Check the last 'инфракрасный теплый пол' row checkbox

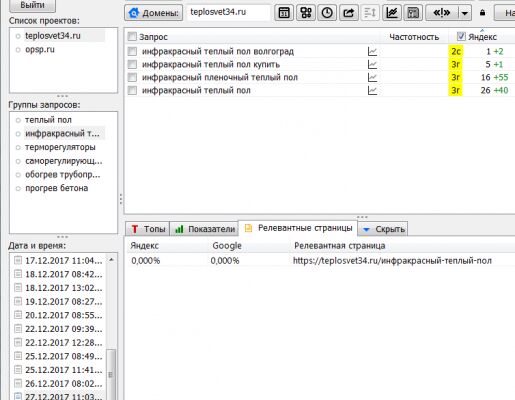(x=132, y=90)
